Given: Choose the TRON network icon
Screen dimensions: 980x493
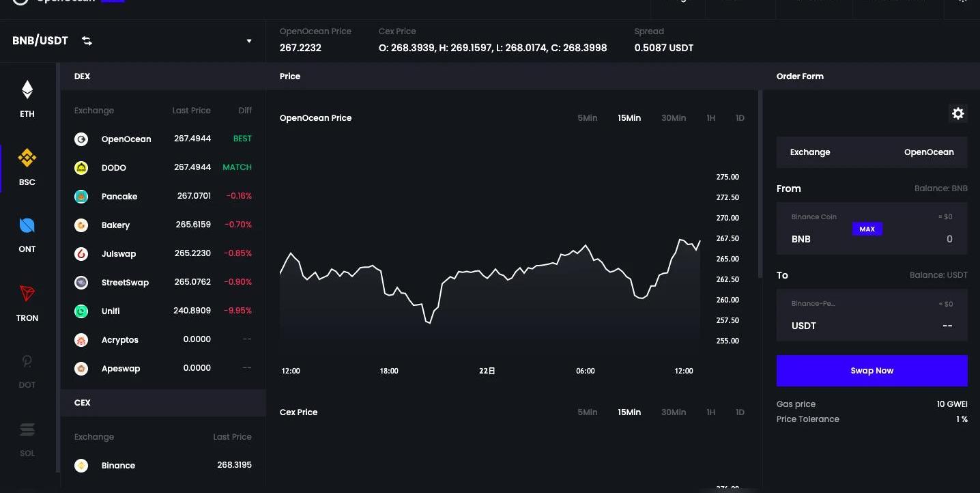Looking at the screenshot, I should pos(27,294).
